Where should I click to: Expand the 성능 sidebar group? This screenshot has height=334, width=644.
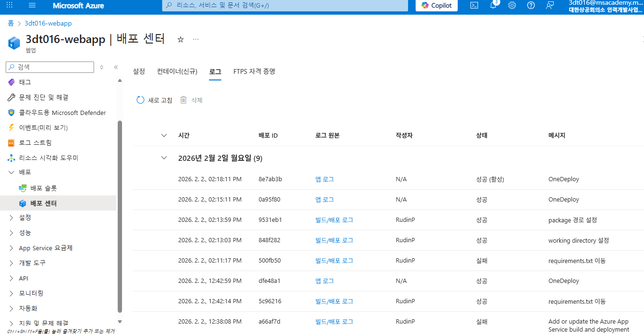[11, 233]
